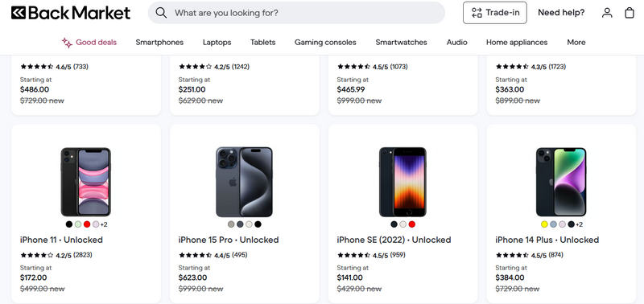Select red color swatch for iPhone 11
This screenshot has height=304, width=644.
tap(87, 224)
